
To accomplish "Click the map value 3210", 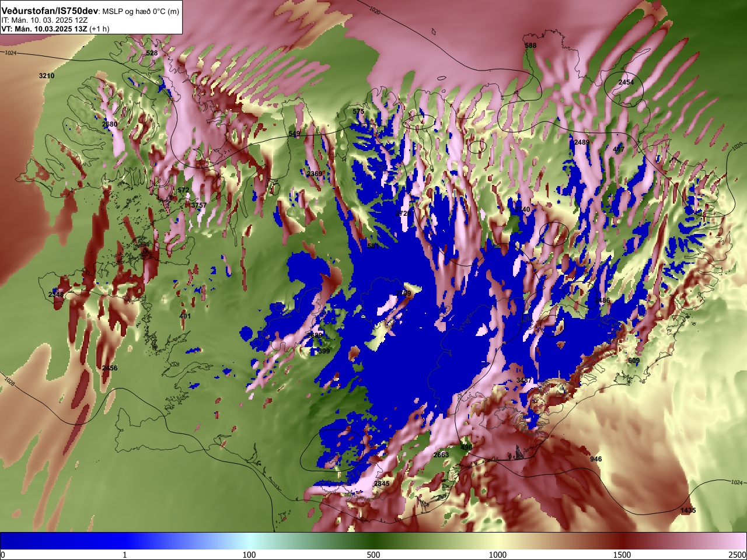I will 47,76.
